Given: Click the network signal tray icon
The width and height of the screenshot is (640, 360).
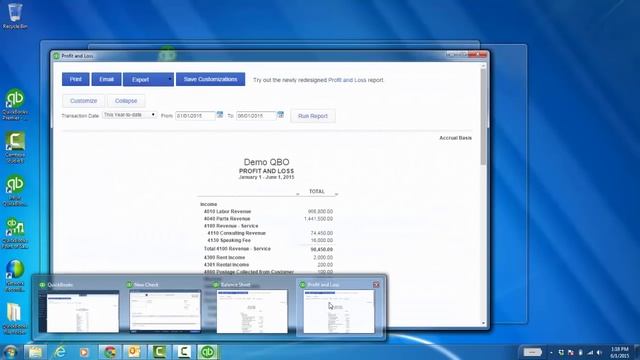Looking at the screenshot, I should (590, 352).
